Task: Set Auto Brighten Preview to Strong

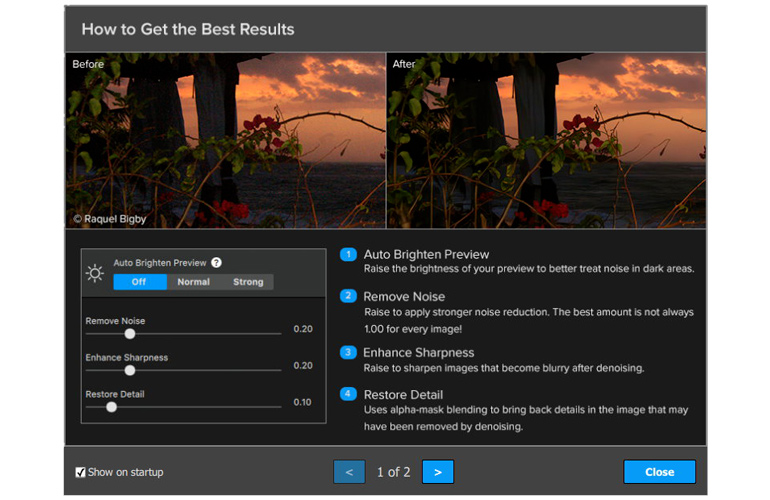Action: pyautogui.click(x=248, y=282)
